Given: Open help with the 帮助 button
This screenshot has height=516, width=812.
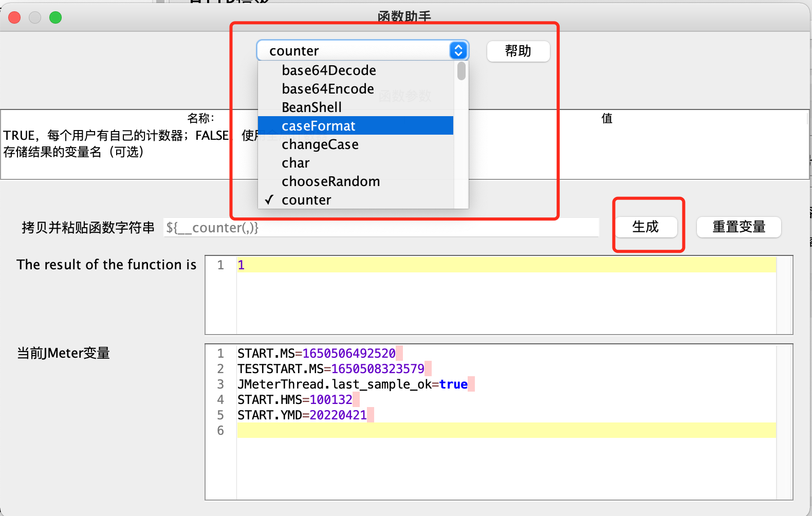Looking at the screenshot, I should (x=518, y=51).
